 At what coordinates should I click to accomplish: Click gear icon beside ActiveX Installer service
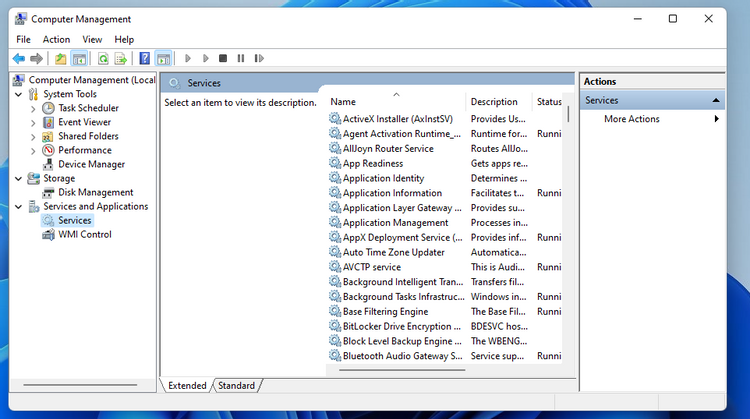click(335, 118)
